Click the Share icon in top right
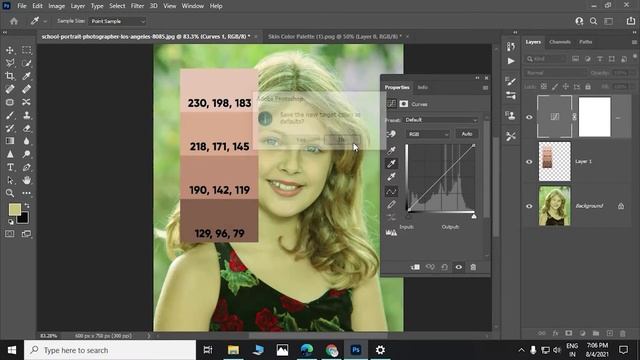Viewport: 640px width, 360px height. click(631, 21)
